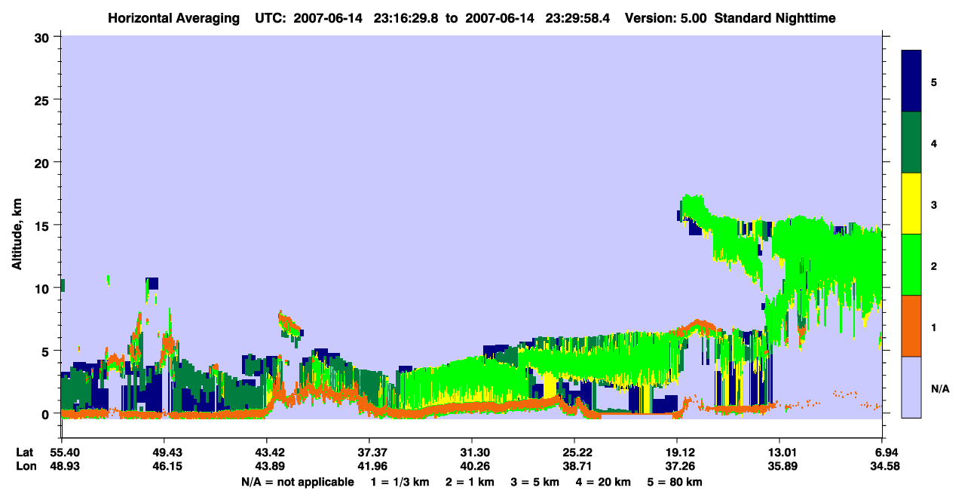Viewport: 980px width, 503px height.
Task: Click the orange swatch labeled 1
Action: pyautogui.click(x=911, y=326)
